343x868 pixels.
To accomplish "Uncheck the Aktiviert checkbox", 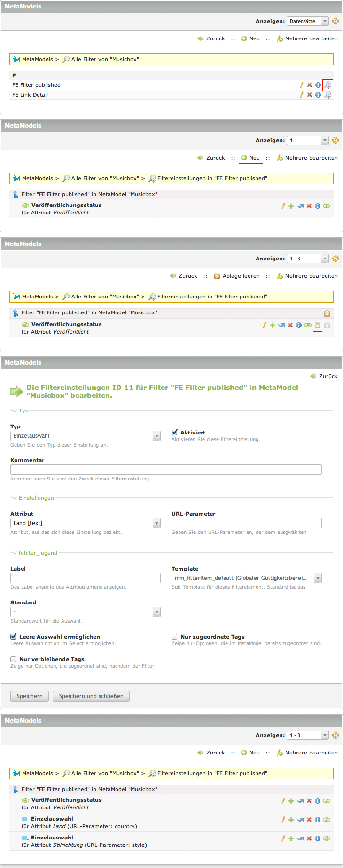I will tap(175, 432).
